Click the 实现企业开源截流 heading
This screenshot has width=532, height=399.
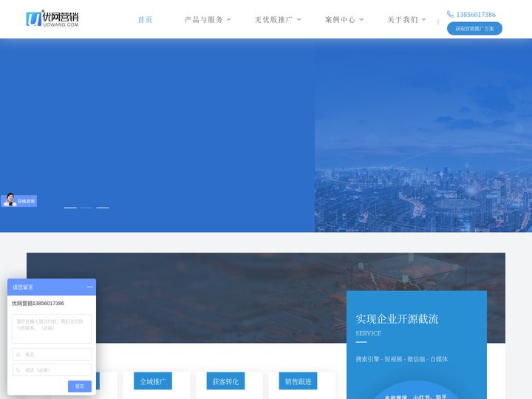pos(397,318)
